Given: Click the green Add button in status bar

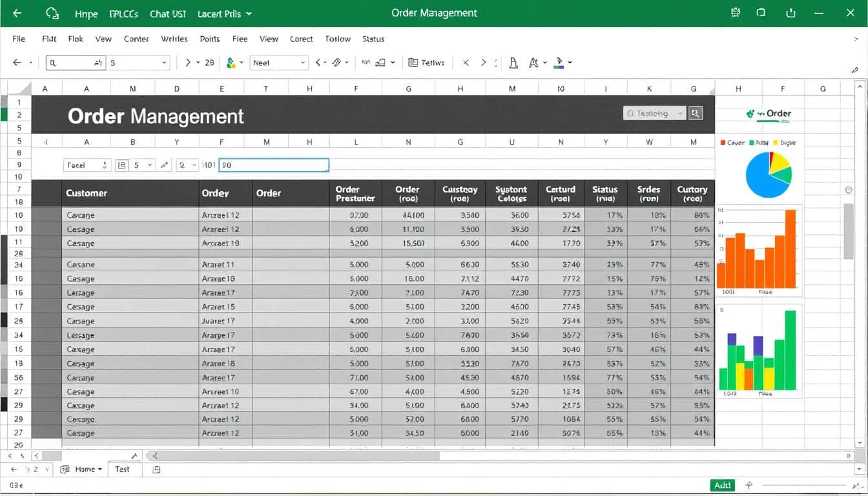Looking at the screenshot, I should pyautogui.click(x=723, y=485).
